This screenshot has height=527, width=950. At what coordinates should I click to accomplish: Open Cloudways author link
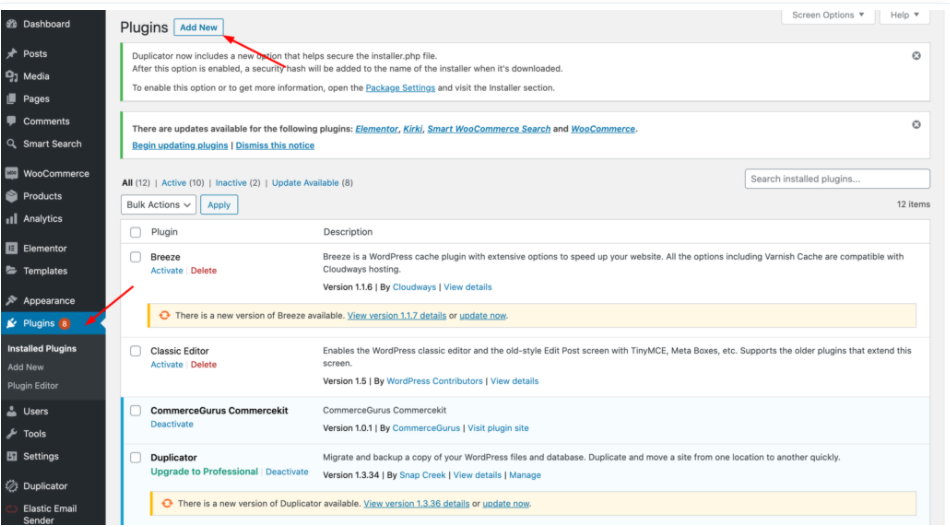coord(414,287)
